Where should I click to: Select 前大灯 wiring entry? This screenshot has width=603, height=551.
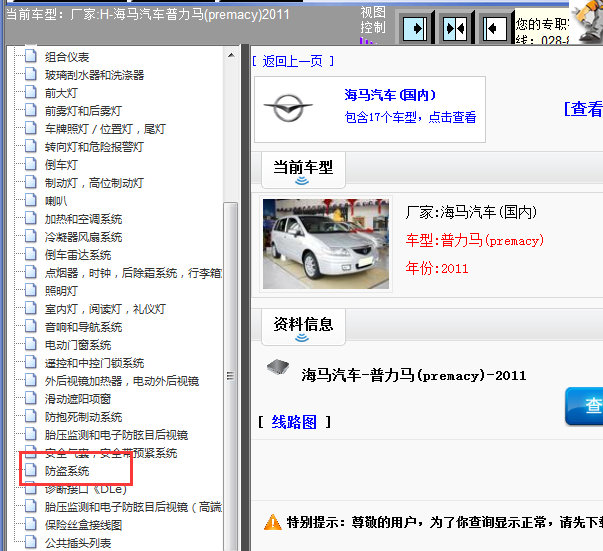(x=61, y=93)
